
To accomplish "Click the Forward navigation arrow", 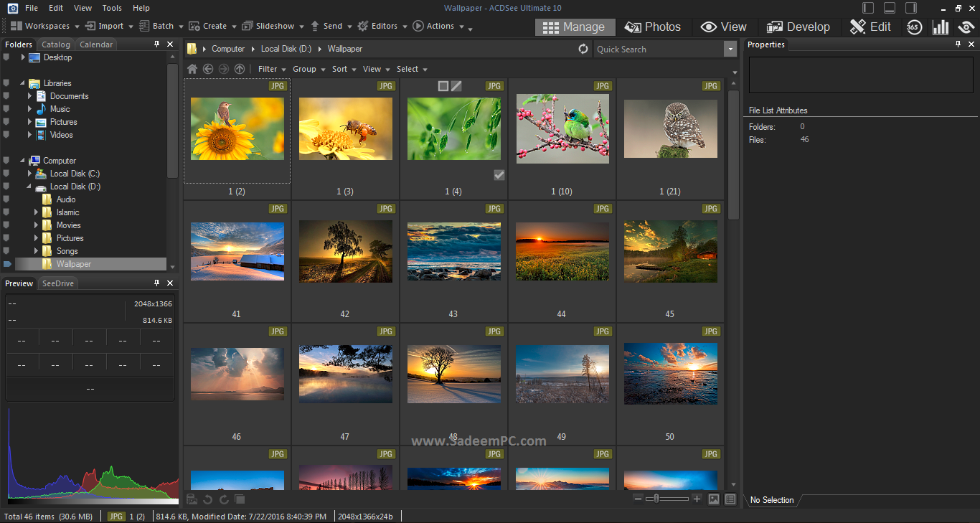I will click(x=224, y=69).
